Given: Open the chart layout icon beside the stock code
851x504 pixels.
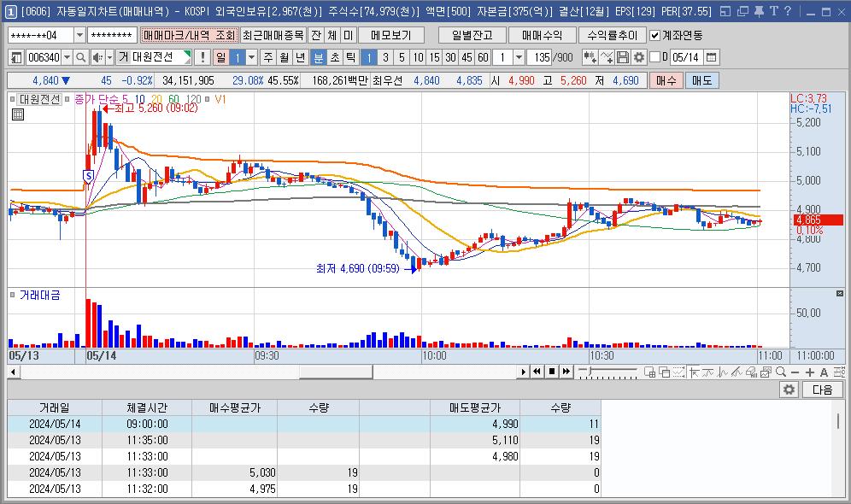Looking at the screenshot, I should click(16, 57).
